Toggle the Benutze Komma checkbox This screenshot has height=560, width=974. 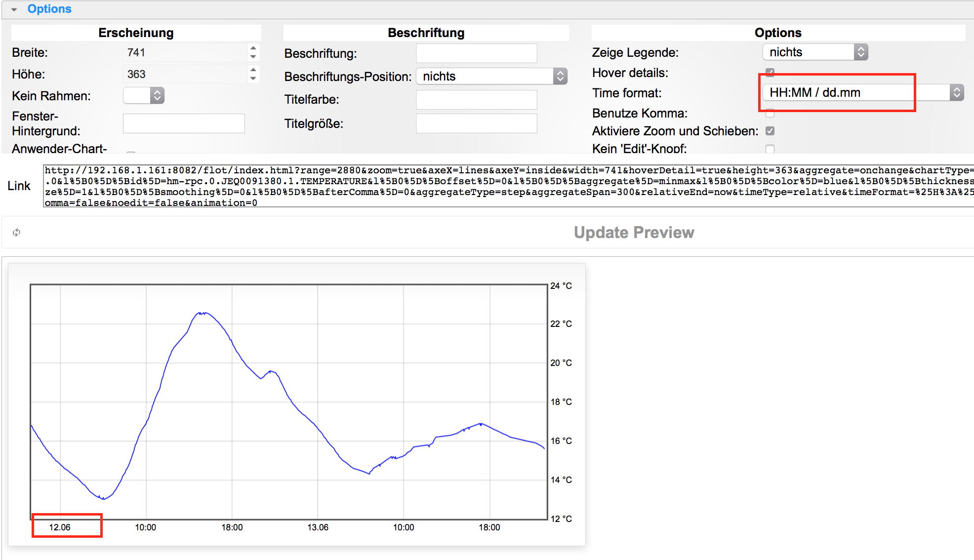click(x=770, y=113)
